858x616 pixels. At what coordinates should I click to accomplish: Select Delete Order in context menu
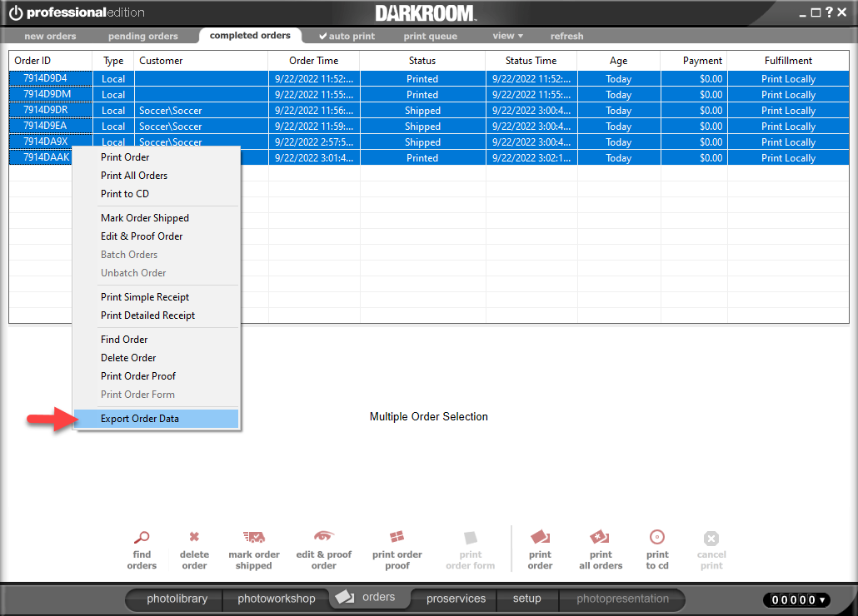[x=157, y=357]
